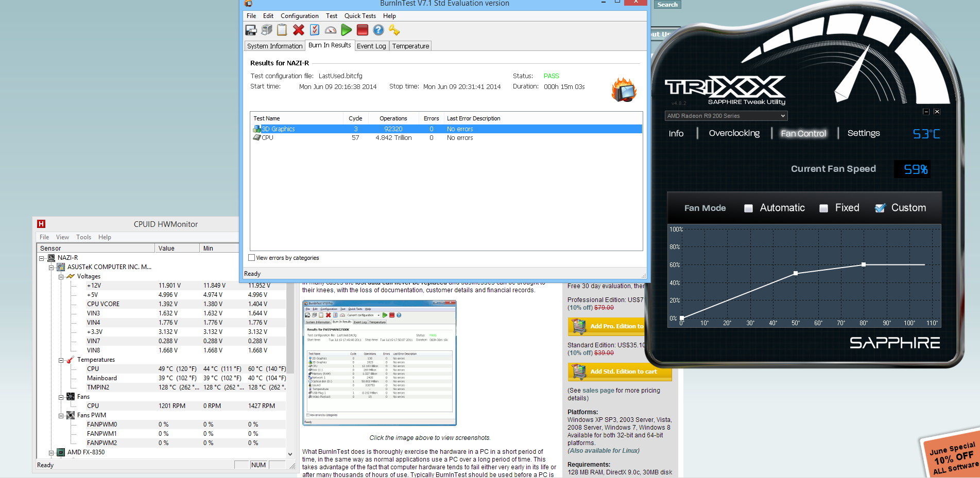Collapse the Fans PWM tree branch
Viewport: 980px width, 478px height.
pos(61,416)
